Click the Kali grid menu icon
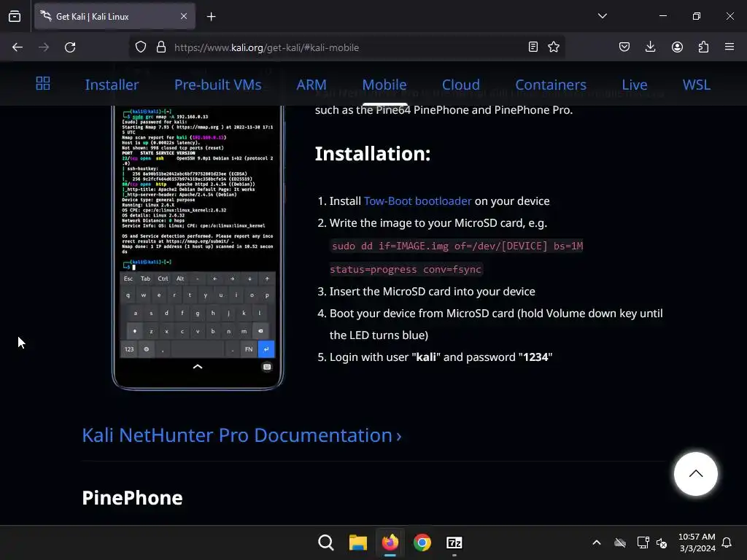This screenshot has height=560, width=747. coord(43,84)
